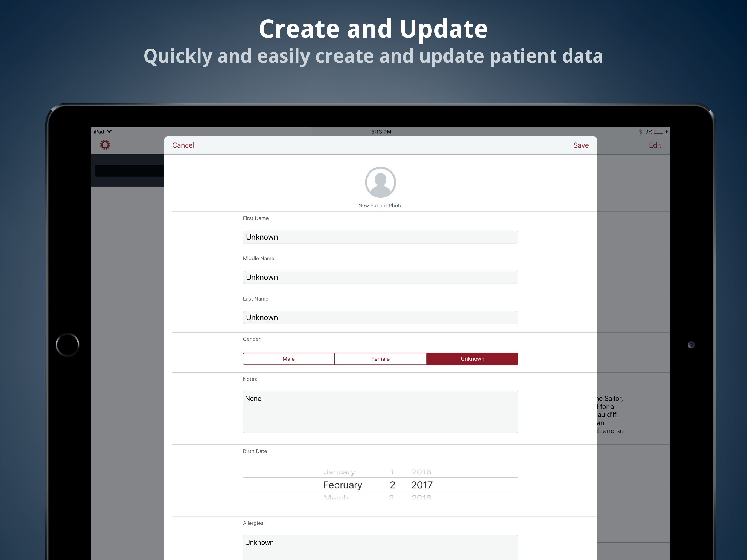Tap the dark search bar behind form

tap(129, 171)
